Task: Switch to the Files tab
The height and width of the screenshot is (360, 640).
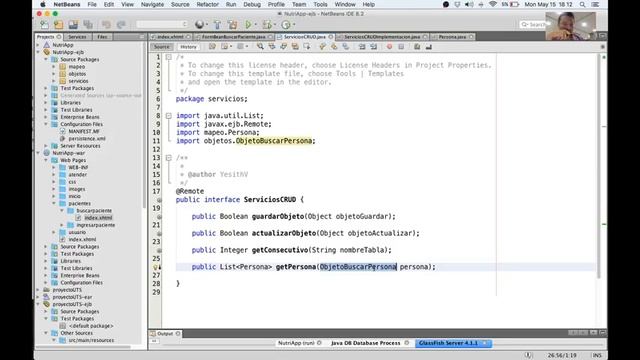Action: coord(102,37)
